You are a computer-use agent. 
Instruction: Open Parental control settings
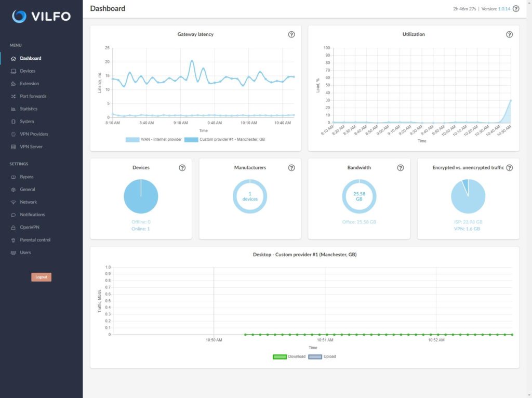pos(35,240)
